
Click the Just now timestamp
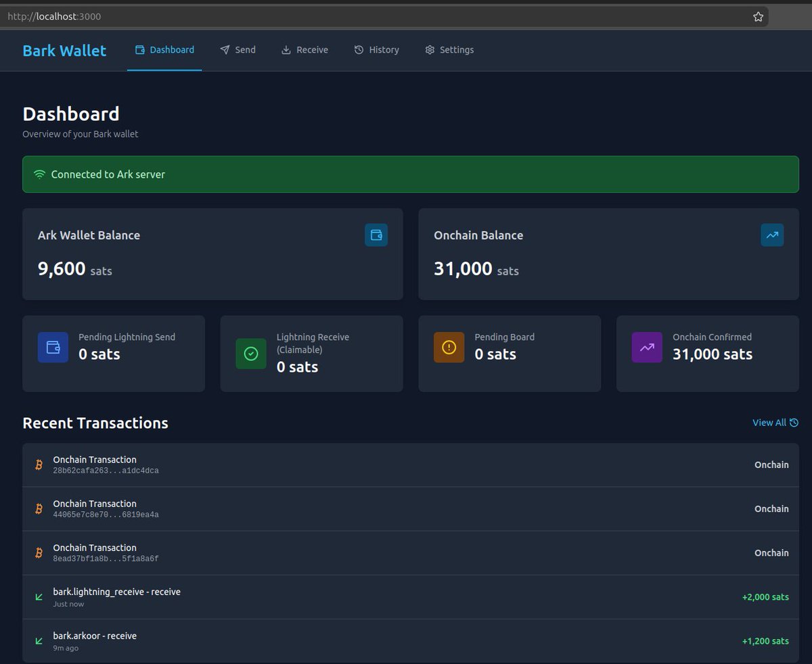click(69, 604)
